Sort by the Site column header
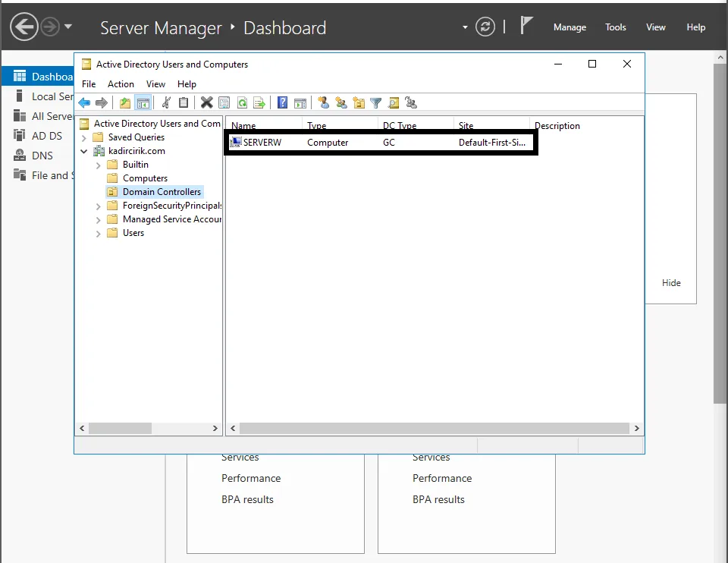Screen dimensions: 728x563 (491, 125)
